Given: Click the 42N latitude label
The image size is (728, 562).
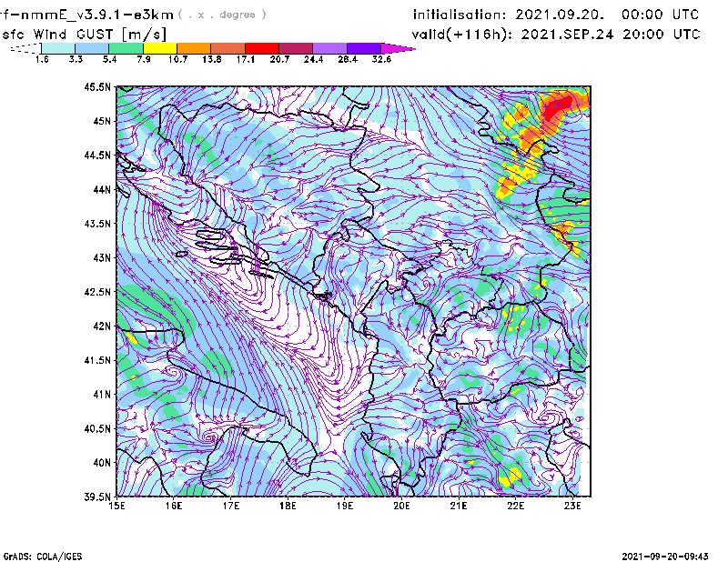Looking at the screenshot, I should (x=102, y=326).
